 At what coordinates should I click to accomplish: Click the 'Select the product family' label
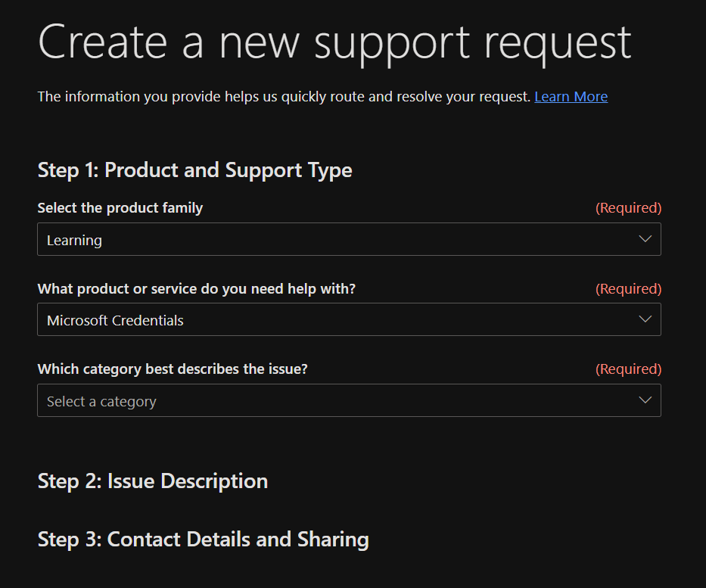pos(120,207)
